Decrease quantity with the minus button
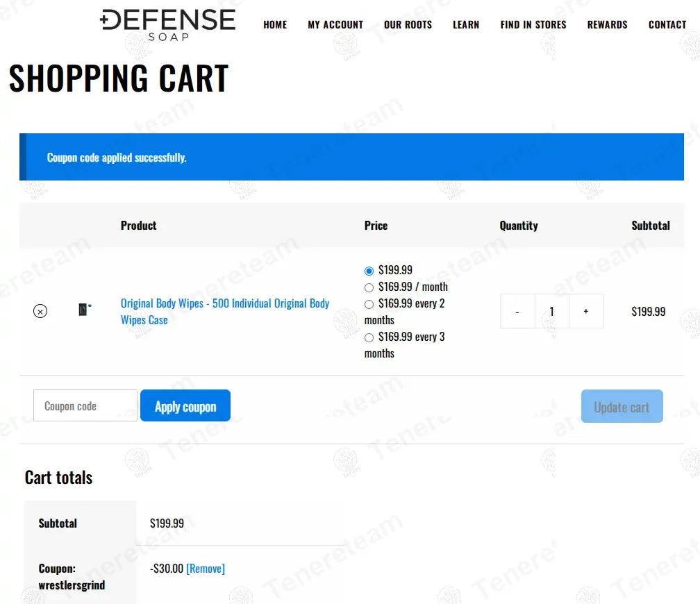 tap(517, 311)
